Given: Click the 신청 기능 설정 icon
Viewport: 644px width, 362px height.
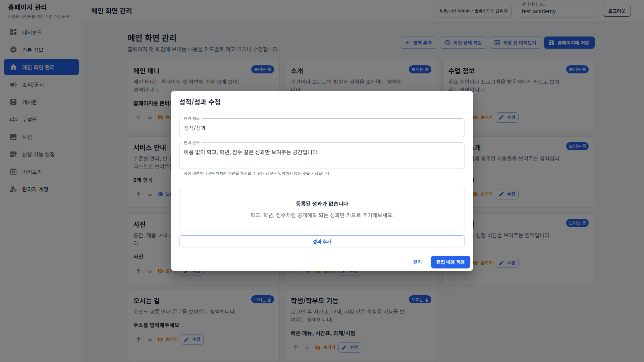Looking at the screenshot, I should click(x=13, y=154).
